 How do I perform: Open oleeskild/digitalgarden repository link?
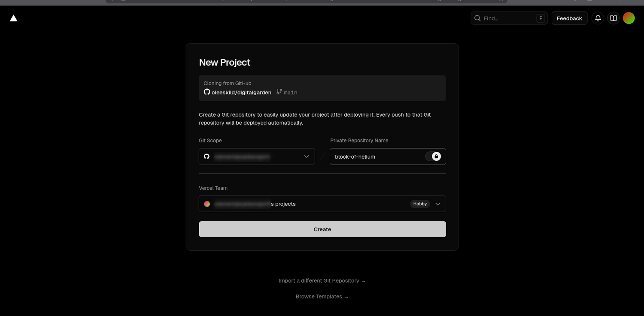click(241, 93)
